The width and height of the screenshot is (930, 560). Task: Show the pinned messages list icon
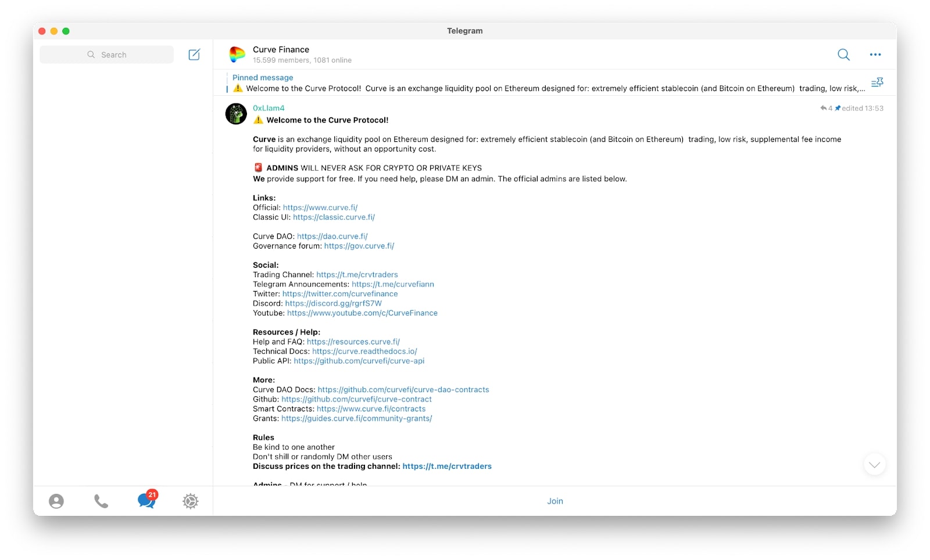click(877, 82)
